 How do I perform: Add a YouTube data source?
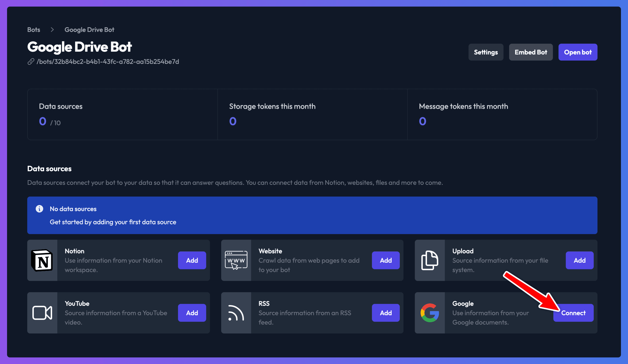pyautogui.click(x=192, y=313)
